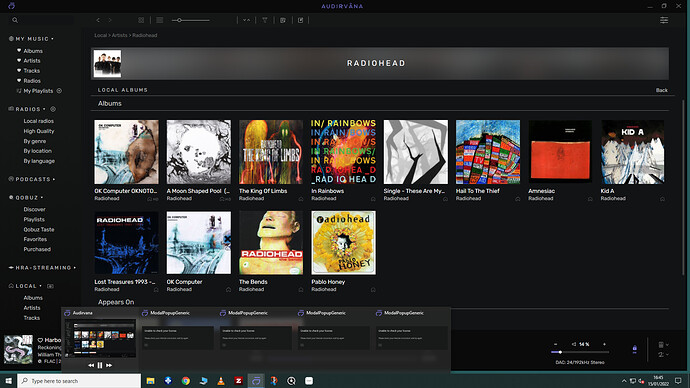Open the settings sliders icon at top right
Image resolution: width=690 pixels, height=388 pixels.
point(664,20)
